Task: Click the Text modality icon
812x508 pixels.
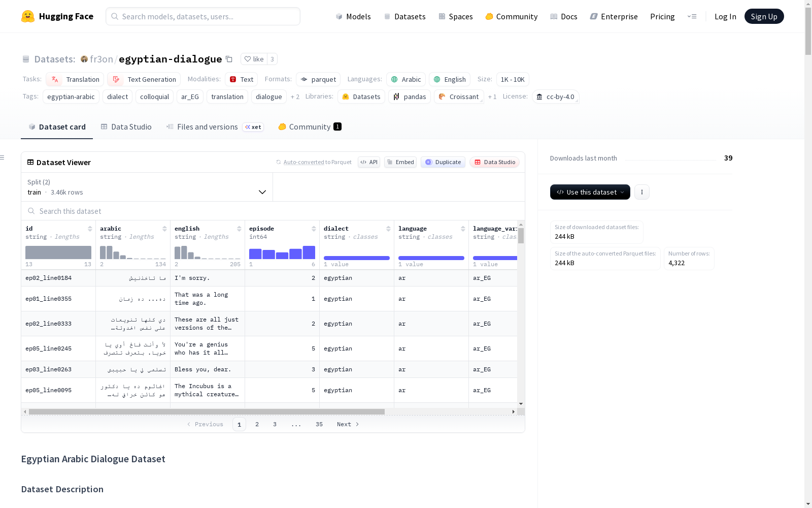Action: click(x=233, y=79)
